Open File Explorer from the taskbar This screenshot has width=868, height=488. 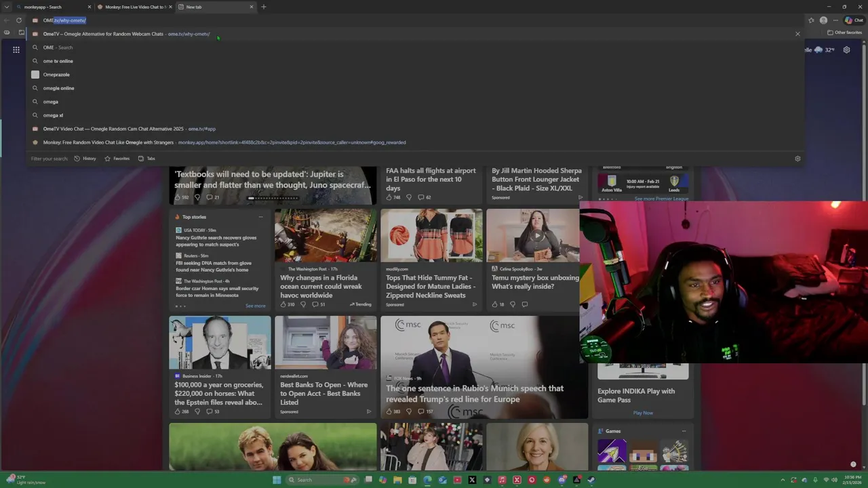point(398,480)
